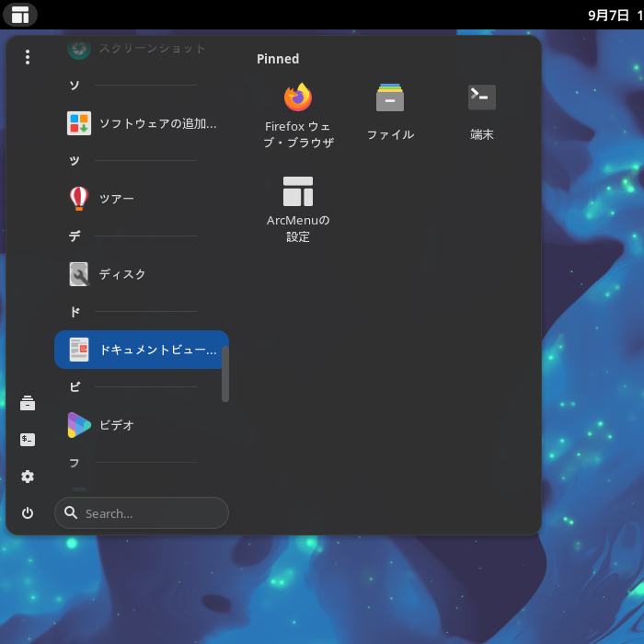Viewport: 644px width, 644px height.
Task: Click the デ section letter header
Action: pos(75,236)
